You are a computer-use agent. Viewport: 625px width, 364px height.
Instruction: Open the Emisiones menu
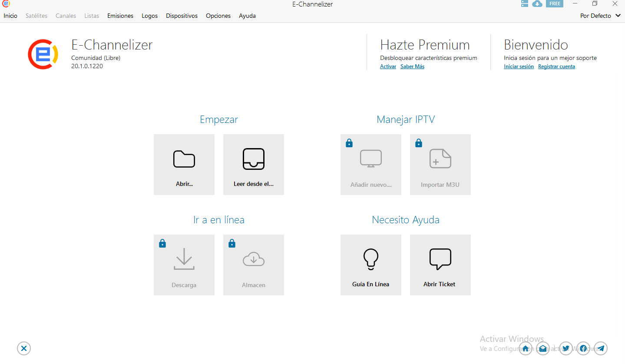tap(120, 16)
